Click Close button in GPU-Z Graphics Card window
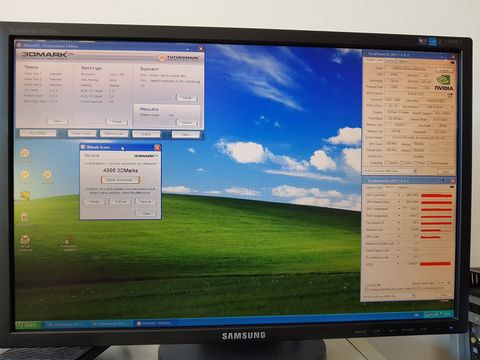The height and width of the screenshot is (360, 480). [446, 171]
